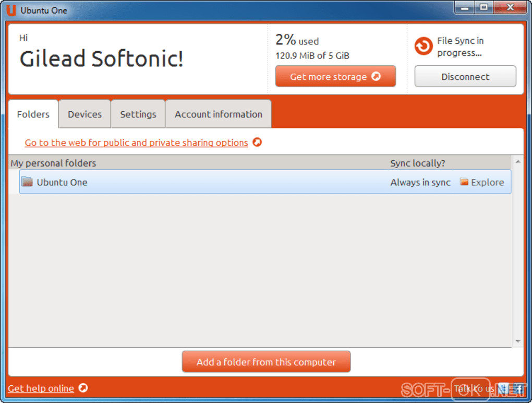Open the Get help online link

pos(41,388)
